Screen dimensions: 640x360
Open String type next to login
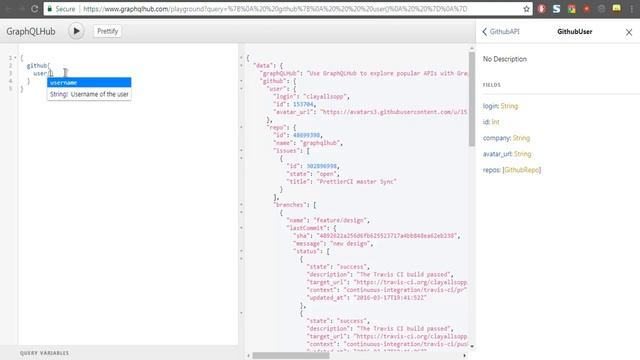click(x=509, y=106)
